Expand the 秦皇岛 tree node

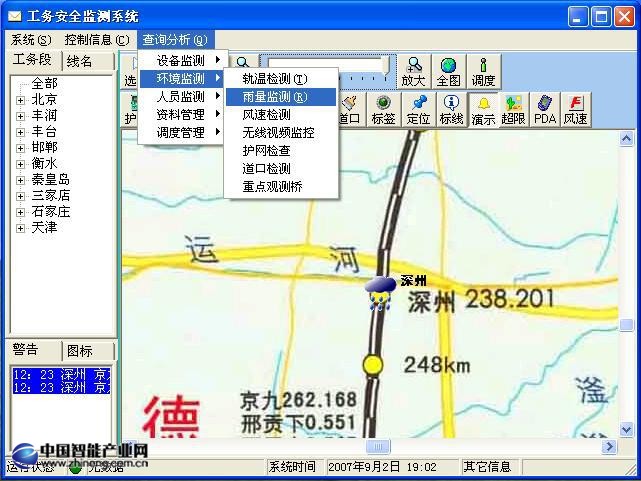[x=21, y=180]
